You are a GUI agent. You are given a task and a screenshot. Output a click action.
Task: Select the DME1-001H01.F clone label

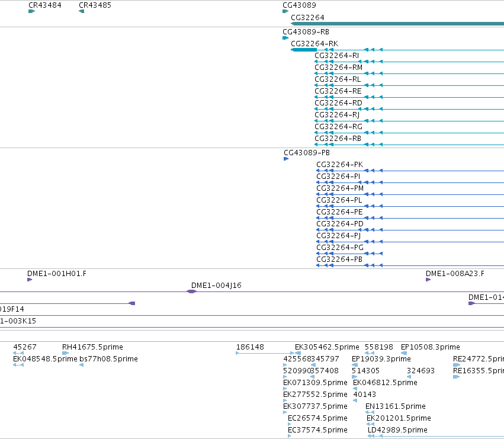pyautogui.click(x=57, y=274)
